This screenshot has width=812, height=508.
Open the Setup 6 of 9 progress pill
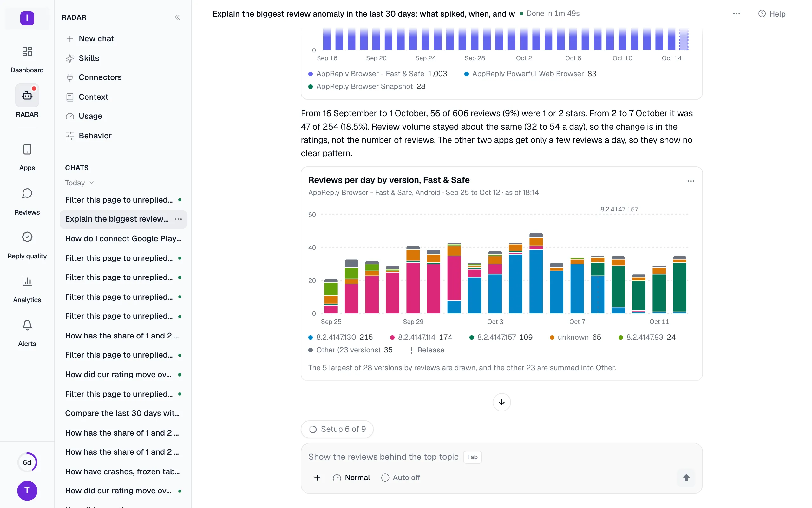(x=337, y=429)
